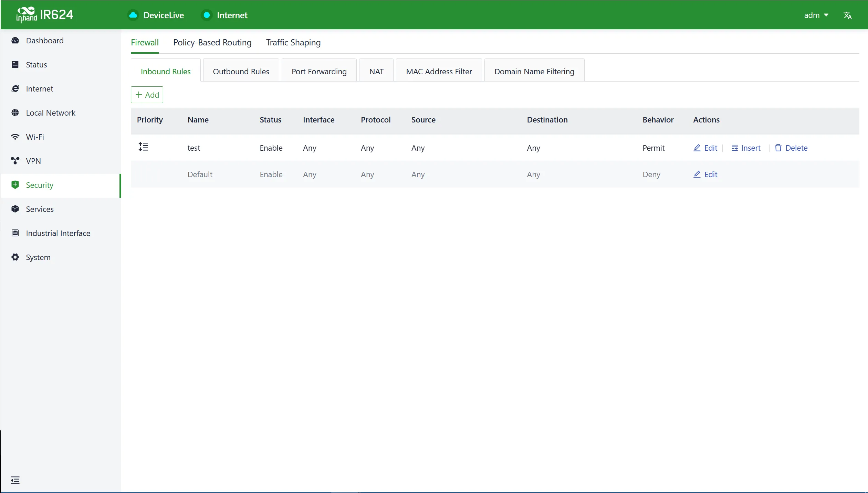Click the DeviceLive cloud status icon
This screenshot has width=868, height=493.
pos(133,15)
